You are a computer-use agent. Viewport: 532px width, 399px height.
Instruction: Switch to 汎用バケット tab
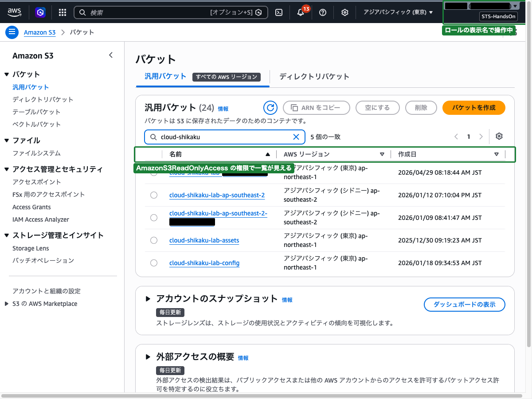(165, 76)
